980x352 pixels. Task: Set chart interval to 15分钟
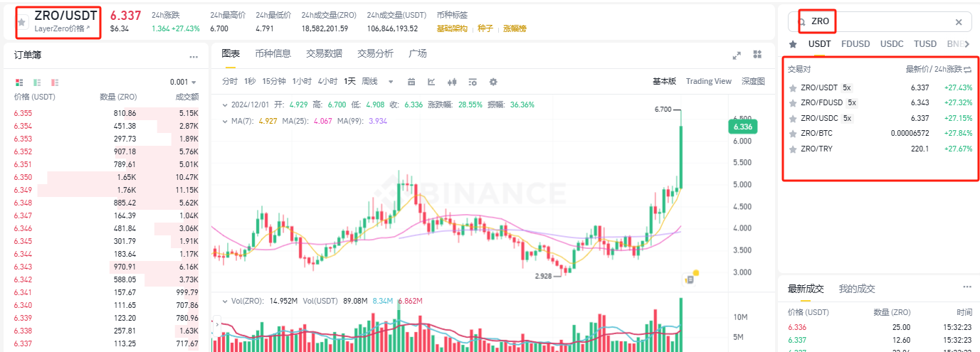[x=274, y=82]
